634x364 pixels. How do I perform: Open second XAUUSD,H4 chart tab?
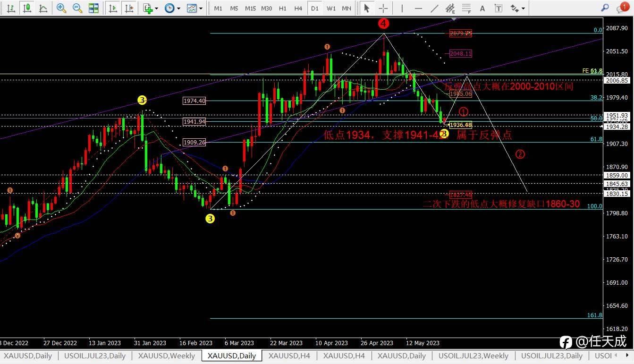tap(344, 356)
